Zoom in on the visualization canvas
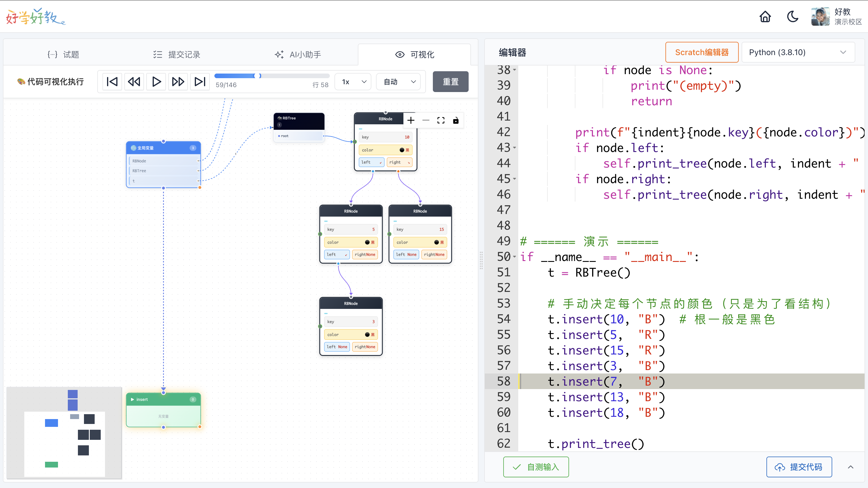 pyautogui.click(x=411, y=121)
